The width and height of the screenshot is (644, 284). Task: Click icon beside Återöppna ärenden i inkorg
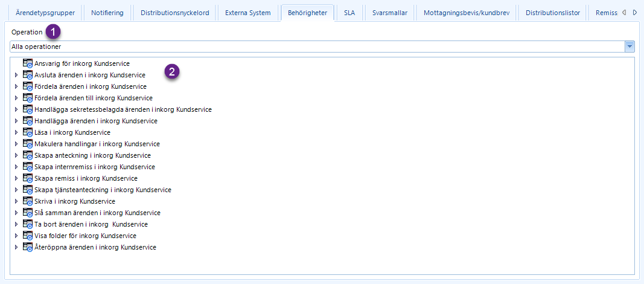pyautogui.click(x=28, y=248)
